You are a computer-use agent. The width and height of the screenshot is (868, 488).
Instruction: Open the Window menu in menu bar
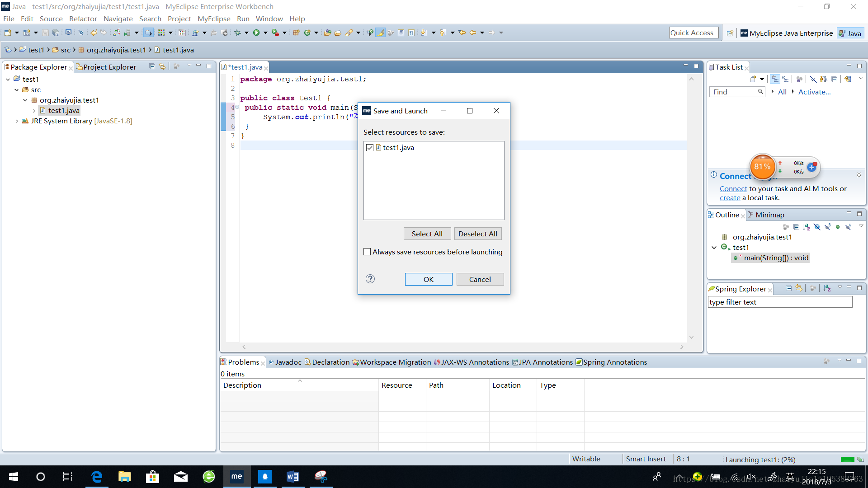point(269,19)
